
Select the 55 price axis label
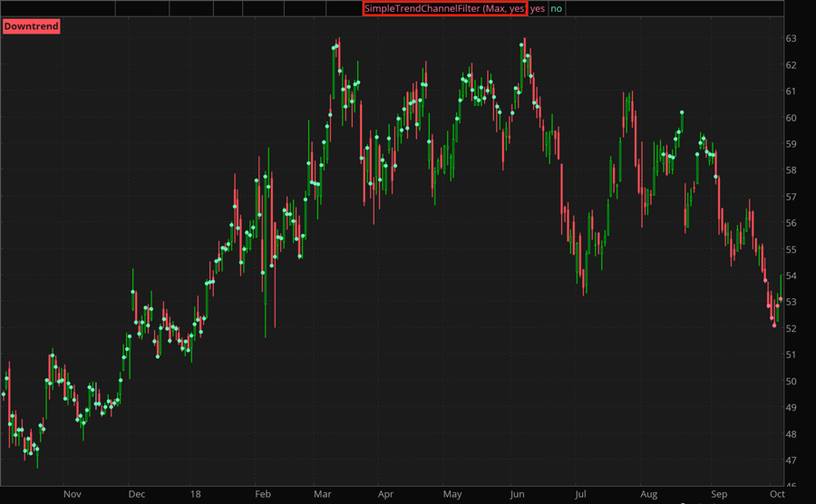click(x=791, y=249)
